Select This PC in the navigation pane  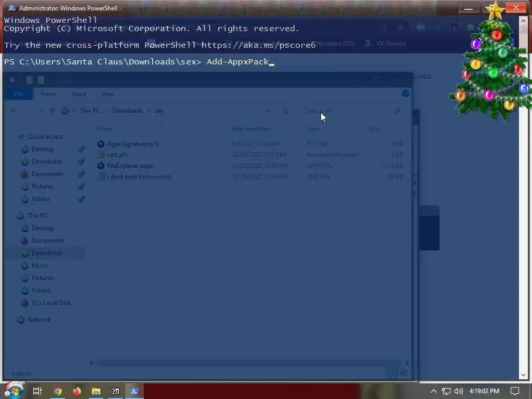(x=37, y=216)
